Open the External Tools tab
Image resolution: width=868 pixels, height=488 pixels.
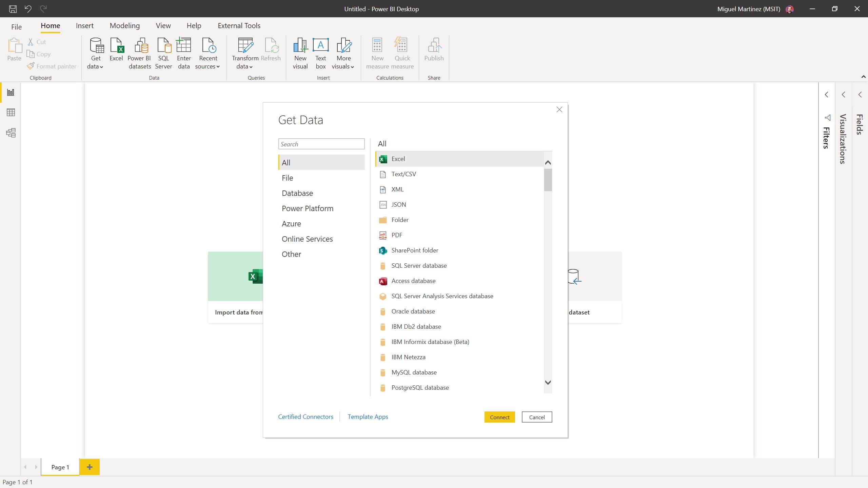click(x=239, y=25)
